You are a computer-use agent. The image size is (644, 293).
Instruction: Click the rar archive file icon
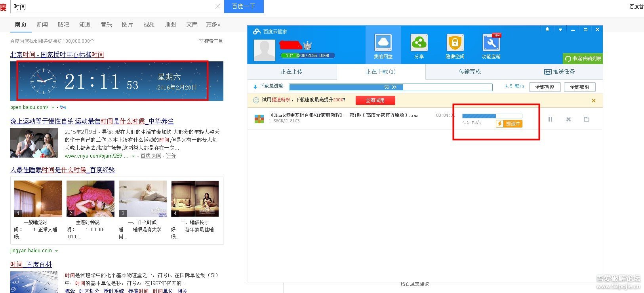[x=259, y=118]
